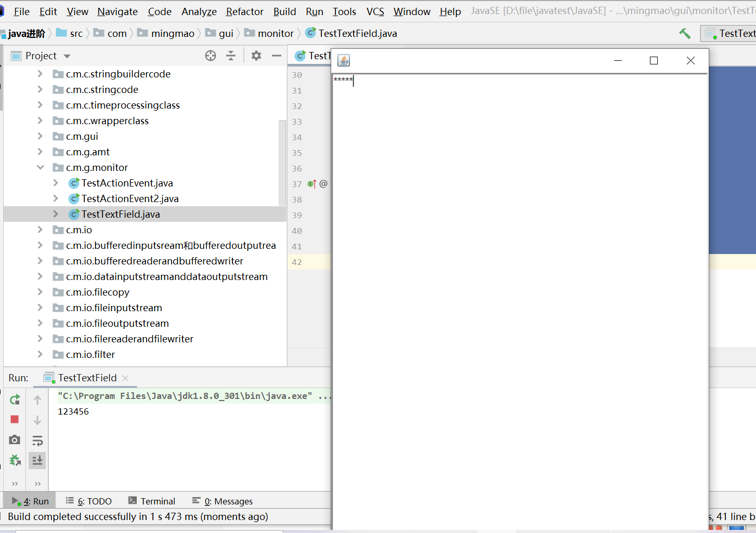Click the Java app window icon
This screenshot has width=756, height=533.
pos(344,60)
